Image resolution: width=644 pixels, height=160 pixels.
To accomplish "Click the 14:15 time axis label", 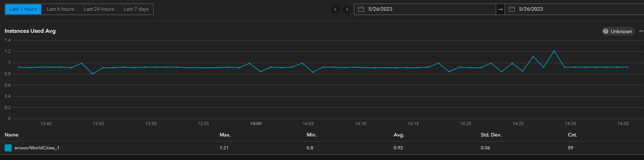I will pyautogui.click(x=413, y=123).
